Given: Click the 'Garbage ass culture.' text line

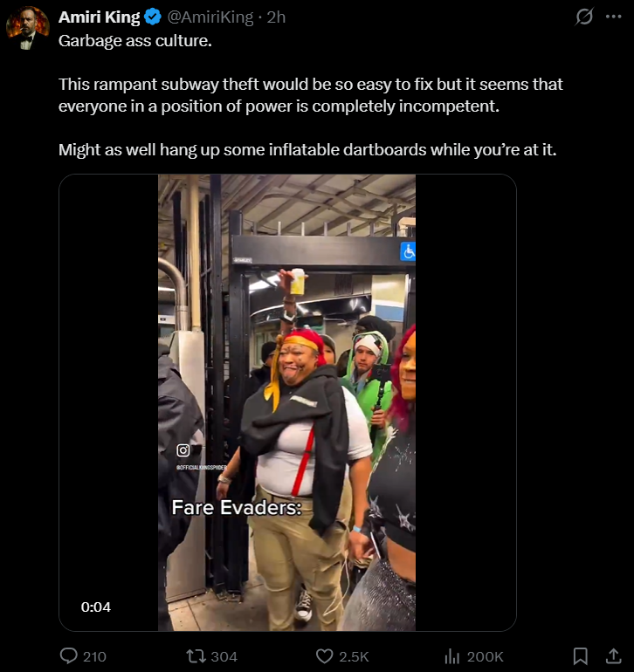Looking at the screenshot, I should click(135, 41).
